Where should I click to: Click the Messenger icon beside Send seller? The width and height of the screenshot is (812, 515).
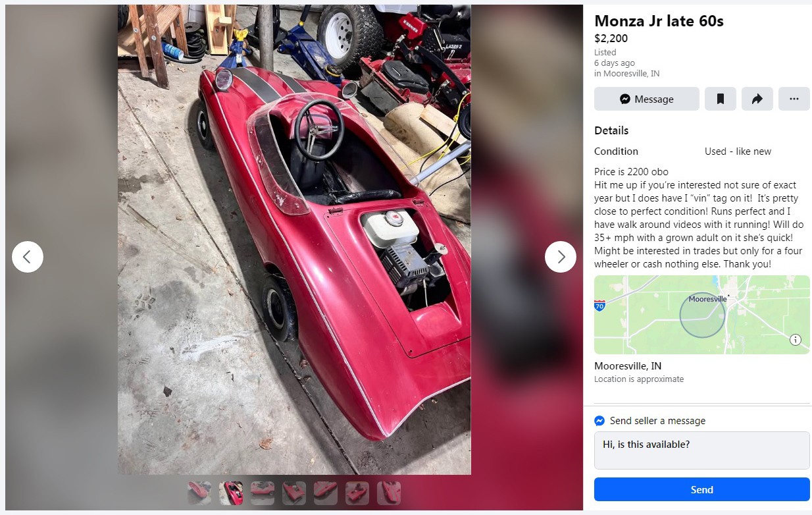(x=599, y=421)
